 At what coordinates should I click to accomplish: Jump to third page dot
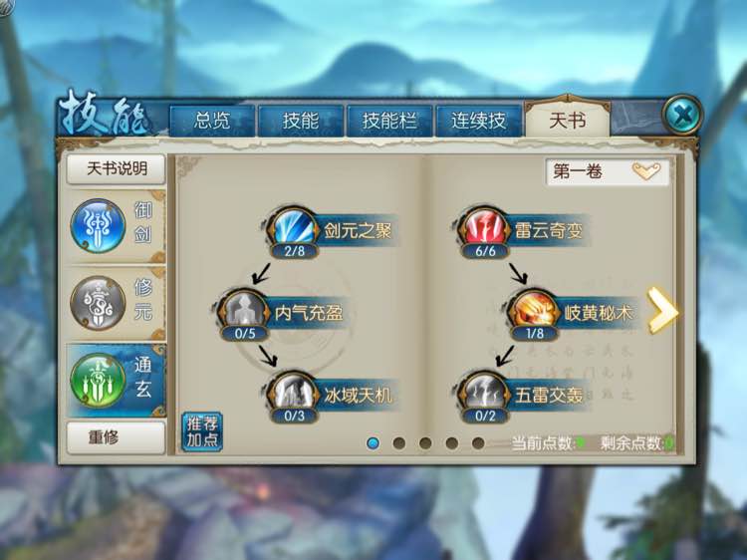click(x=425, y=443)
